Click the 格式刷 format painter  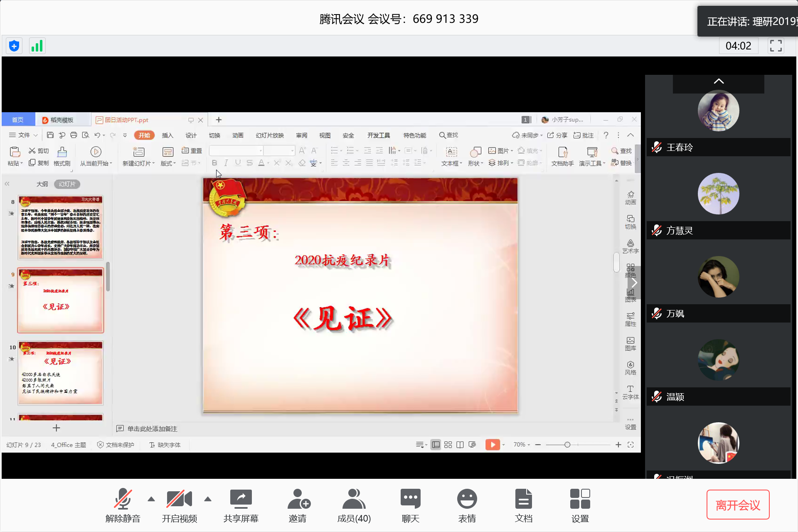click(x=62, y=156)
